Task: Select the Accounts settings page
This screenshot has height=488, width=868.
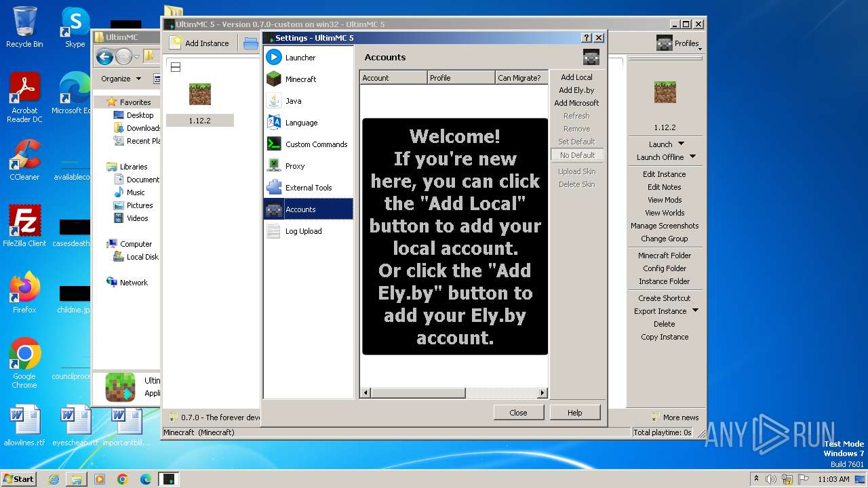Action: pyautogui.click(x=309, y=209)
